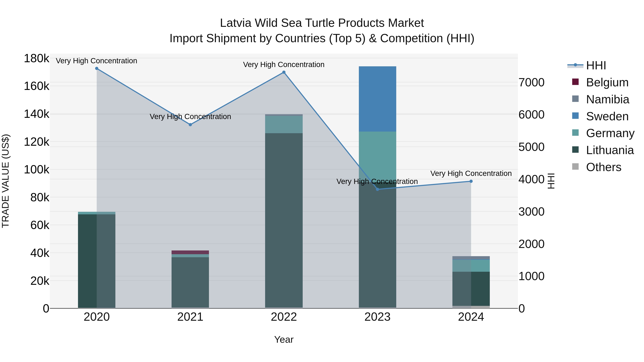Click the 7000 HHI axis tick label
The image size is (644, 362).
(531, 82)
